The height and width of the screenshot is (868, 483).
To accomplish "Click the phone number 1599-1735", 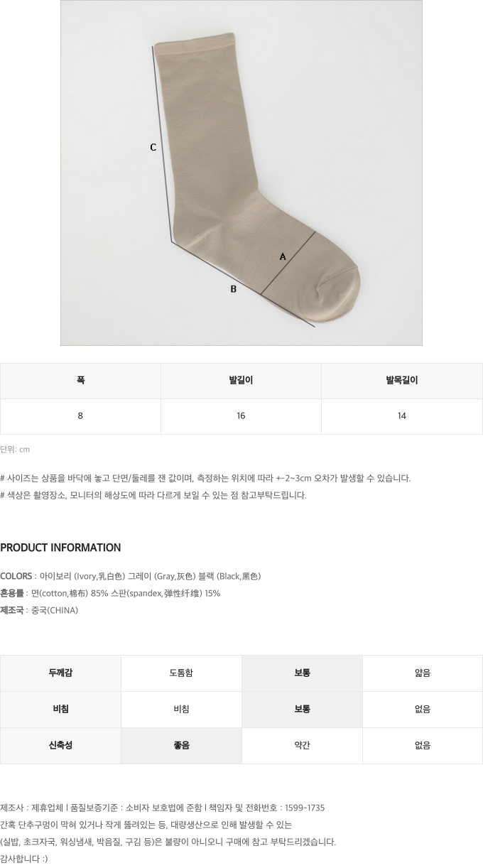I will (x=305, y=808).
